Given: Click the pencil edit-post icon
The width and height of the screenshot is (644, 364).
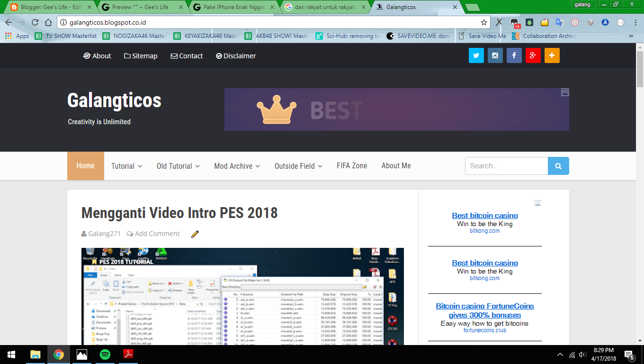Looking at the screenshot, I should pyautogui.click(x=195, y=234).
